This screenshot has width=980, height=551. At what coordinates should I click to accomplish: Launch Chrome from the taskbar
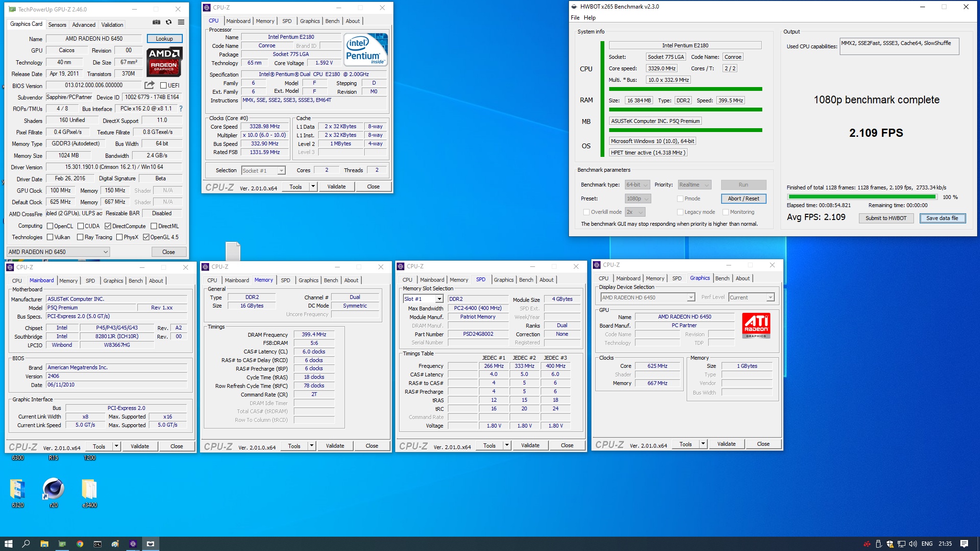pos(80,544)
